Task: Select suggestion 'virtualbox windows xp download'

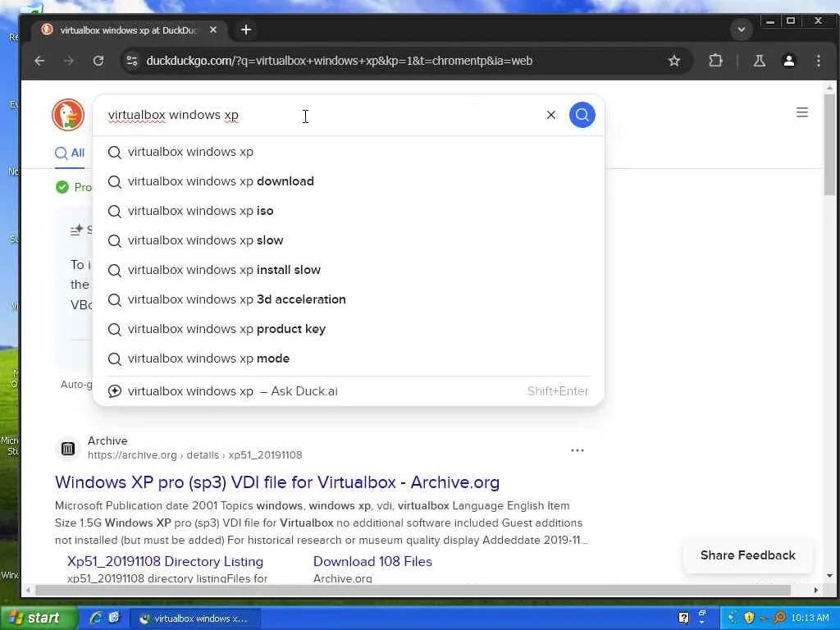Action: coord(348,181)
